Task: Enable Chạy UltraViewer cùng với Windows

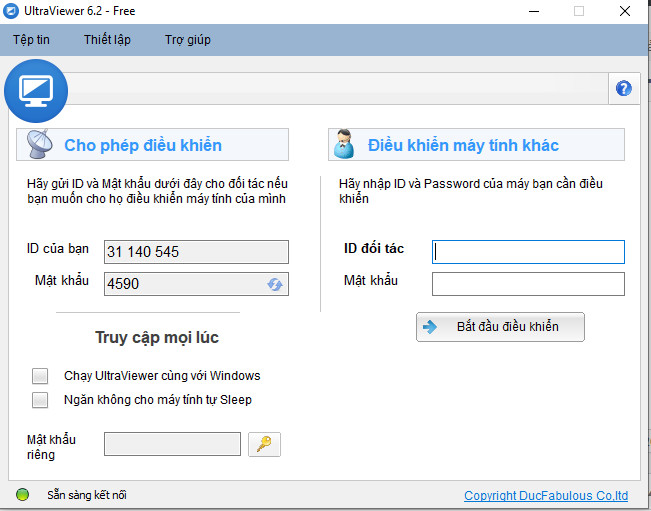Action: (x=40, y=376)
